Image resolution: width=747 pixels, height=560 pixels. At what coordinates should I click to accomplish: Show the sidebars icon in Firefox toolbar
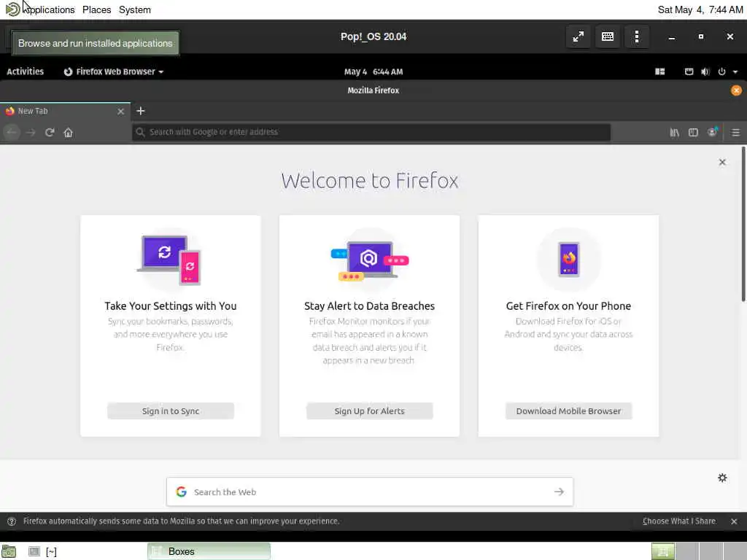tap(693, 133)
